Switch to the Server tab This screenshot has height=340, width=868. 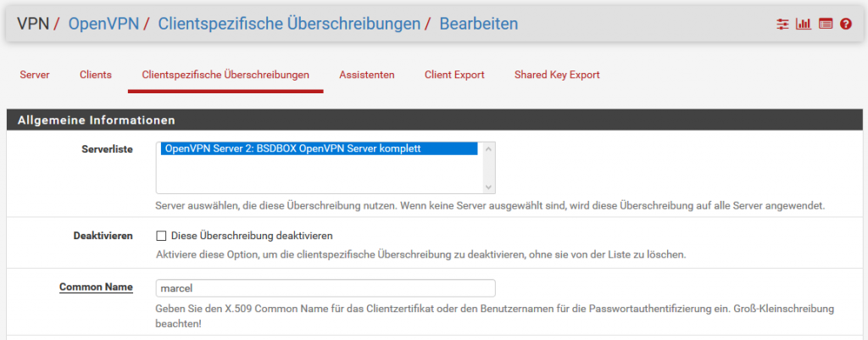click(x=34, y=75)
